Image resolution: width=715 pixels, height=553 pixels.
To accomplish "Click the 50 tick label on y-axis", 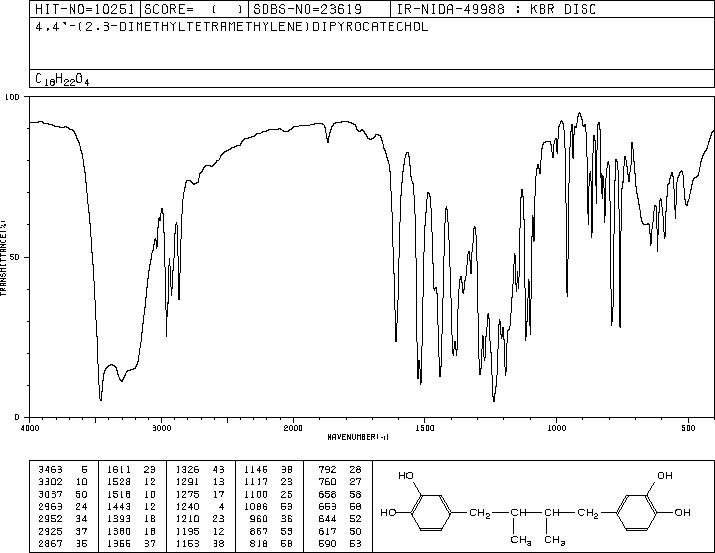I will point(15,258).
